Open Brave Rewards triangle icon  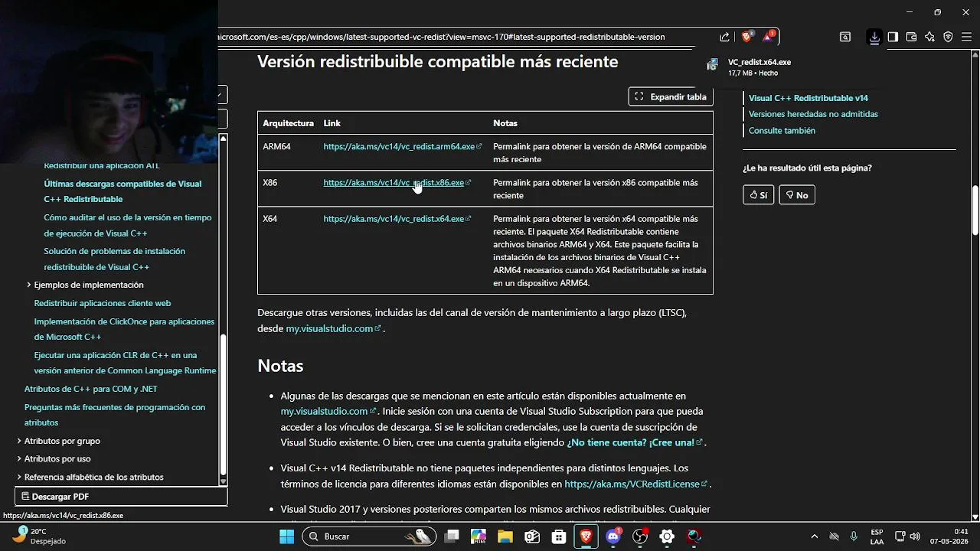[769, 37]
